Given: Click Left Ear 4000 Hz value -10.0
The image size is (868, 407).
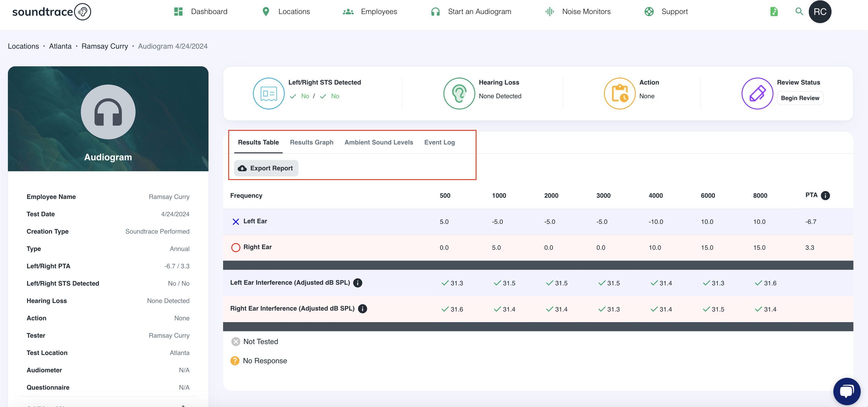Looking at the screenshot, I should pyautogui.click(x=656, y=222).
